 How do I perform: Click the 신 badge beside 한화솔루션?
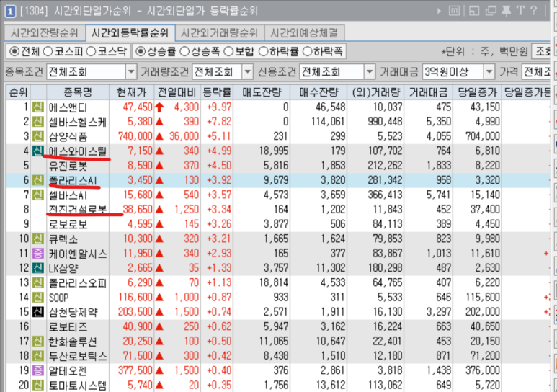click(38, 342)
